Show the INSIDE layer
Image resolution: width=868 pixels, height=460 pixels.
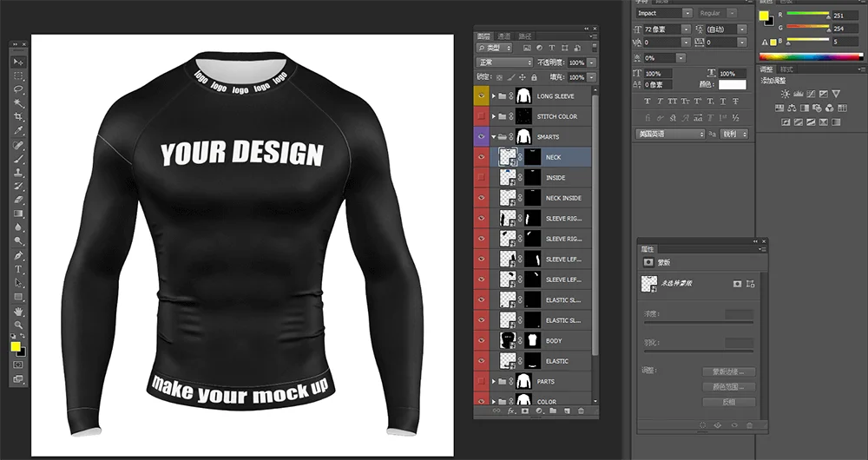coord(481,178)
